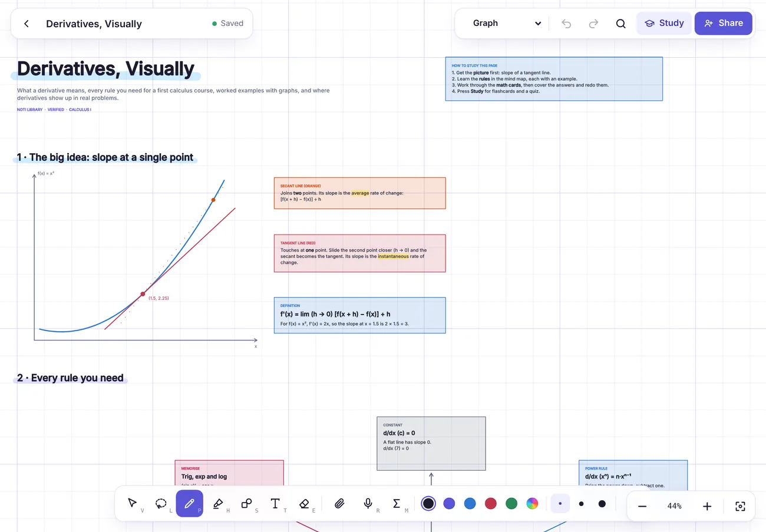This screenshot has width=766, height=532.
Task: Select the medium stroke size dot
Action: click(581, 504)
